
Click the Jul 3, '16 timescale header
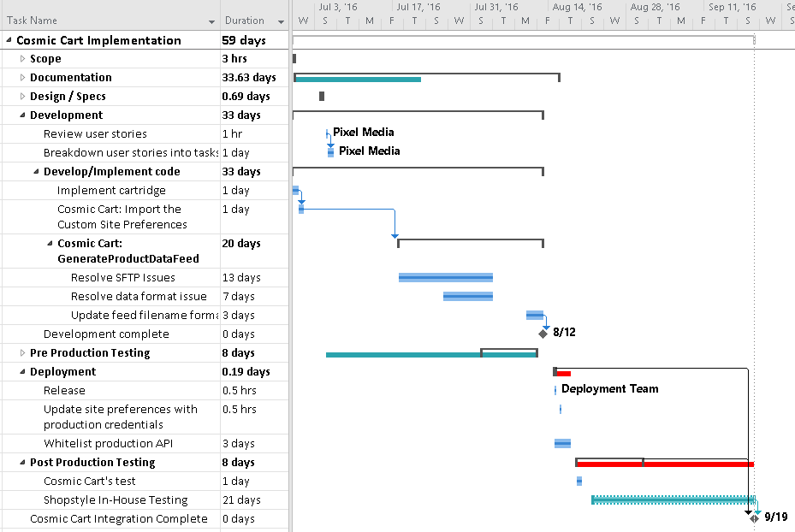point(338,7)
